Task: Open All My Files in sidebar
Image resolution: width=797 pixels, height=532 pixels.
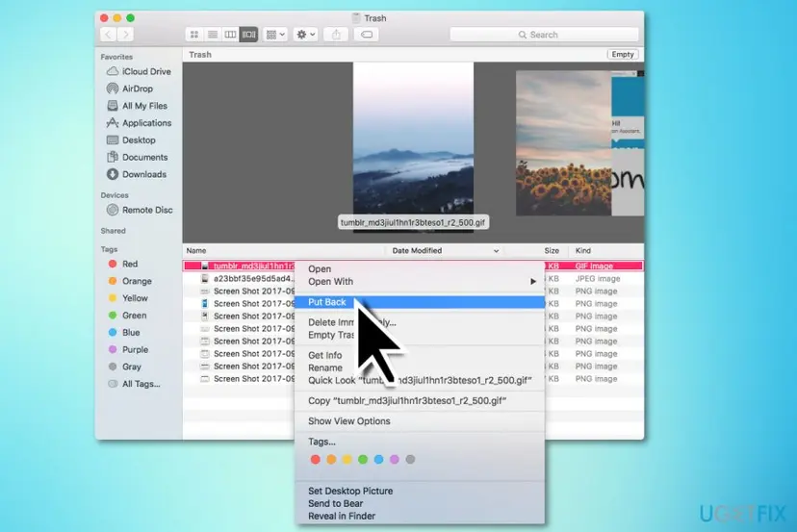Action: click(x=138, y=106)
